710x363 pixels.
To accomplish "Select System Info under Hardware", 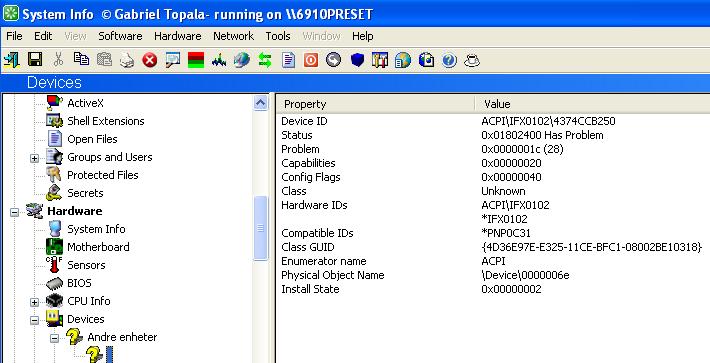I will [x=96, y=229].
